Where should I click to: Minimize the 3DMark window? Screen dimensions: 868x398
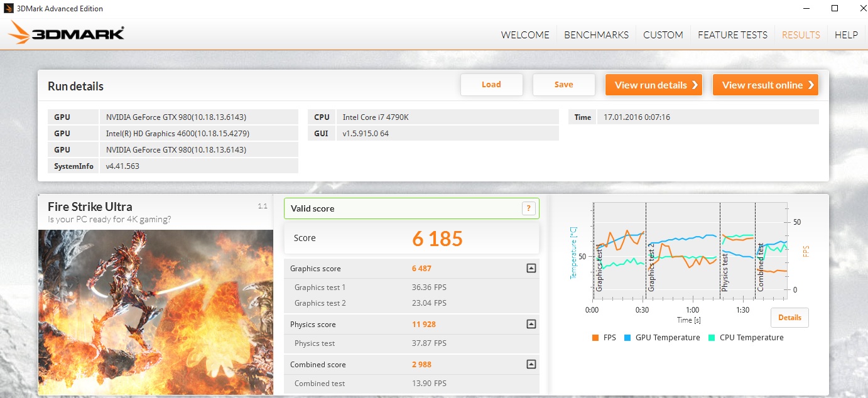point(806,8)
